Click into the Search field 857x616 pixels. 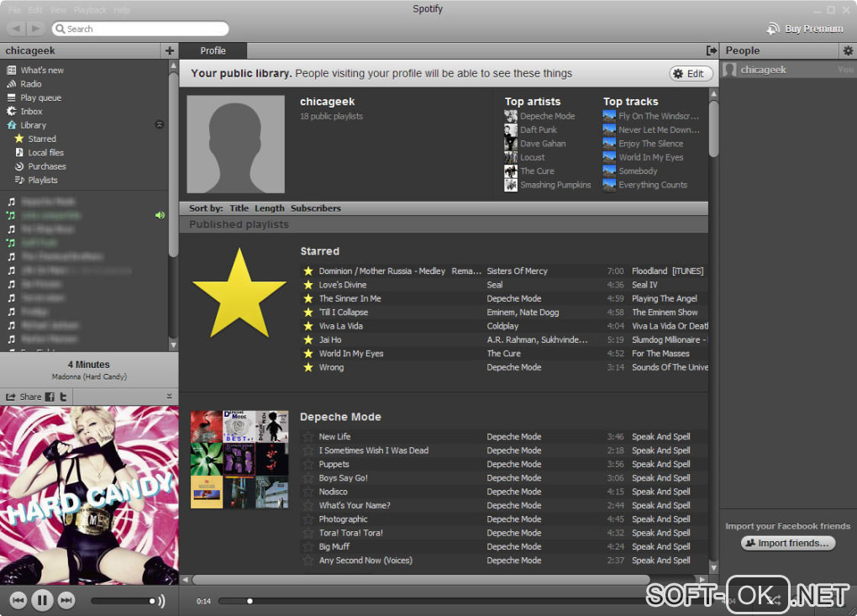click(x=140, y=29)
